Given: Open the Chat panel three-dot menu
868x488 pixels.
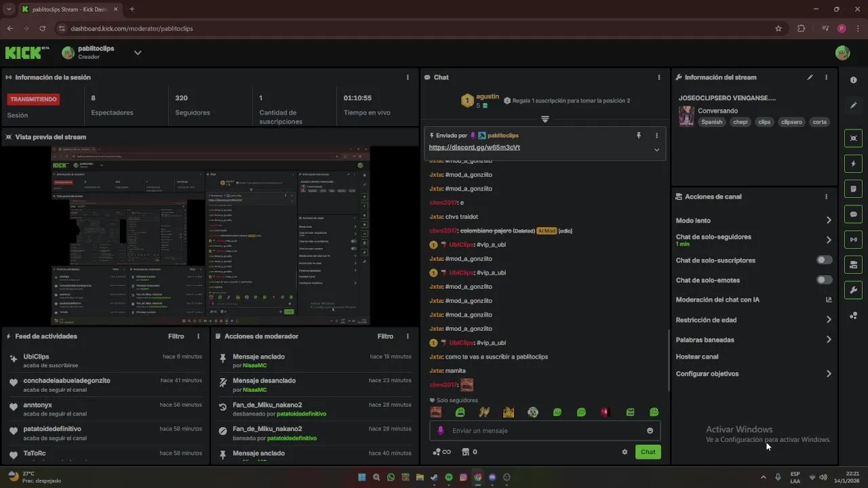Looking at the screenshot, I should (658, 77).
